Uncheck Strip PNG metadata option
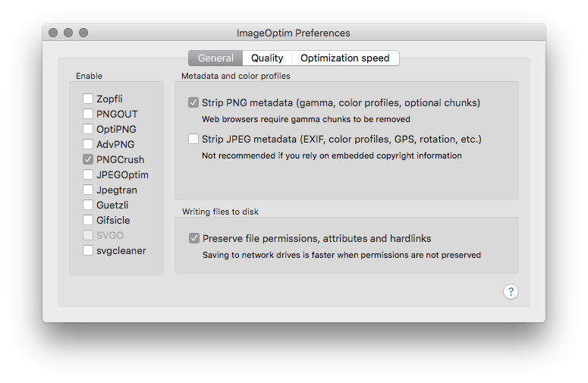This screenshot has width=588, height=383. (x=193, y=102)
